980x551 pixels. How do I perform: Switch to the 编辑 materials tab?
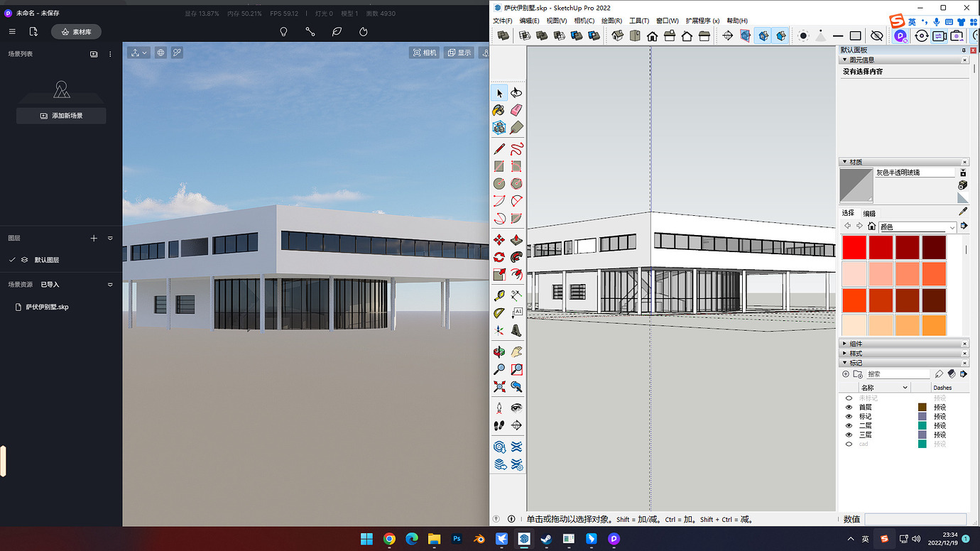point(869,213)
